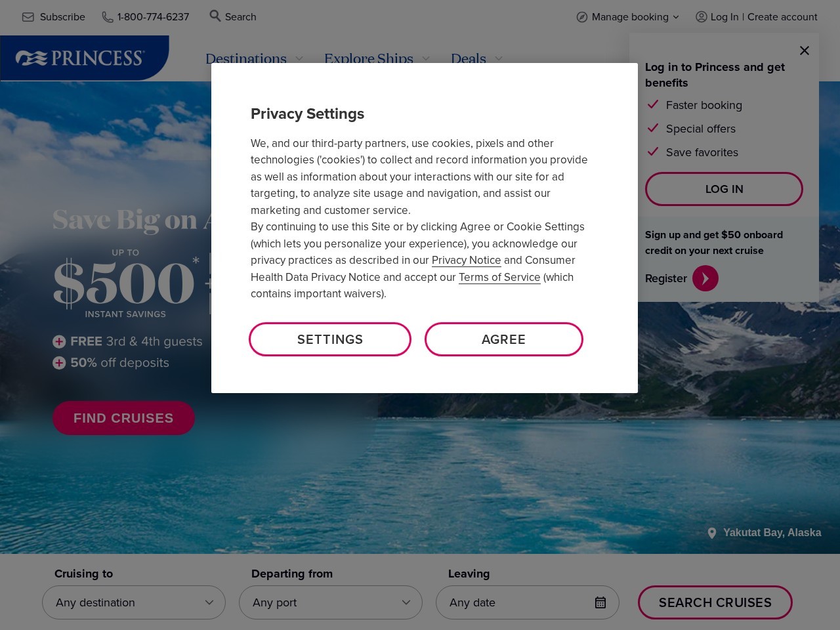Open the Terms of Service link

499,278
